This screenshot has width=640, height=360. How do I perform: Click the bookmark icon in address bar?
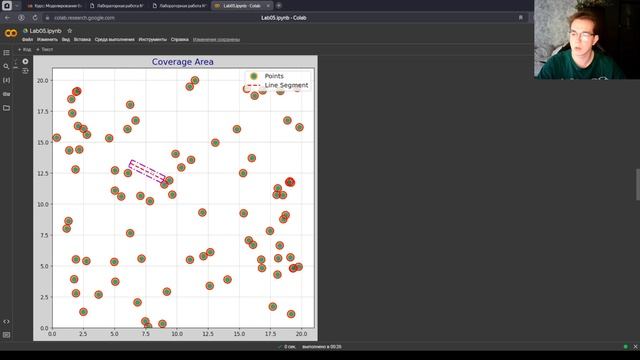click(520, 18)
